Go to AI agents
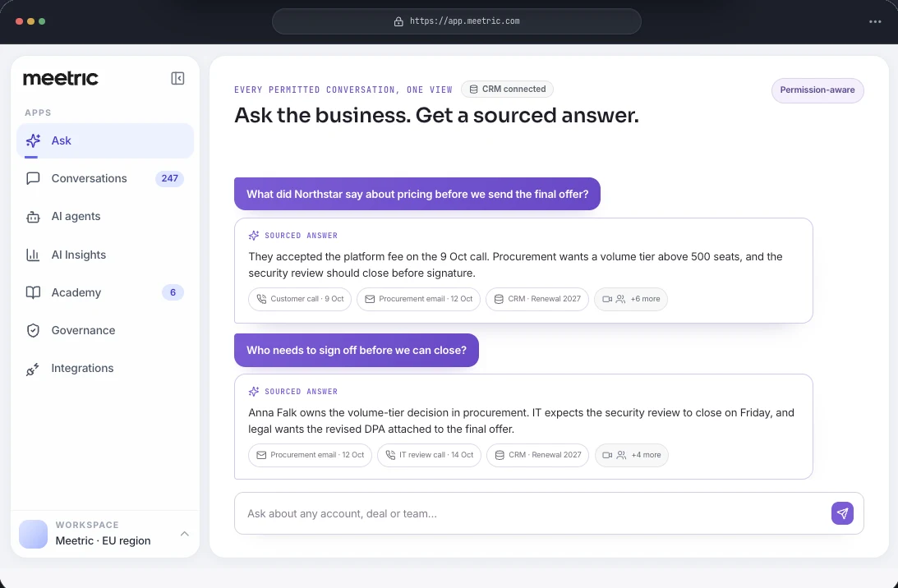The image size is (898, 588). [x=105, y=217]
